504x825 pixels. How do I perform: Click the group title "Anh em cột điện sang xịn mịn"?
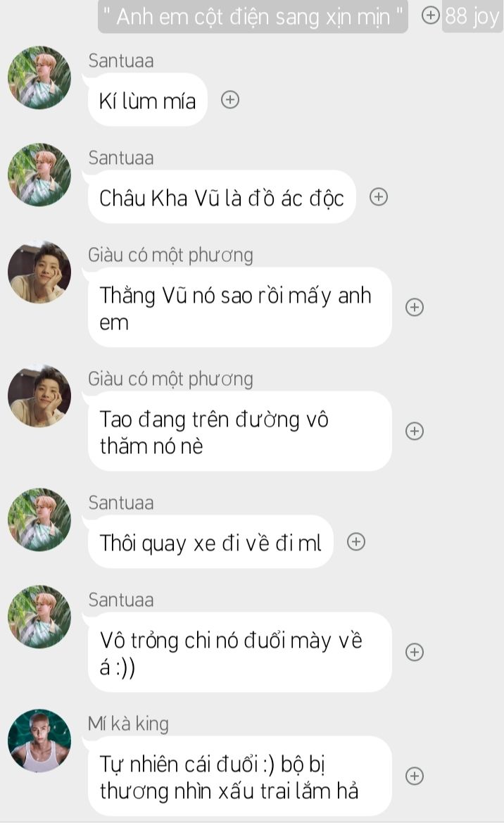tap(253, 16)
